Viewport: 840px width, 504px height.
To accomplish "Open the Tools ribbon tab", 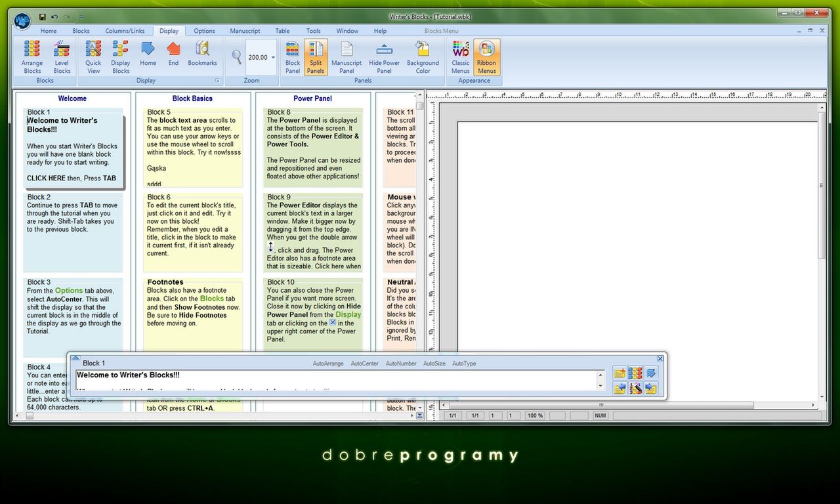I will tap(314, 31).
